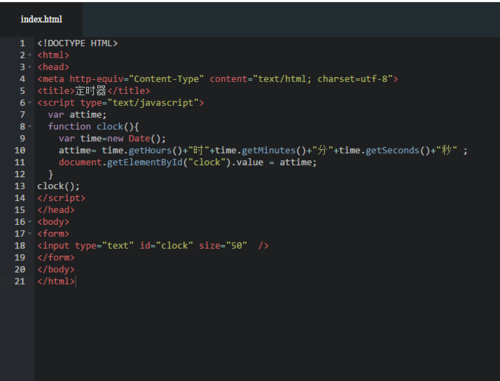500x381 pixels.
Task: Select the index.html tab
Action: click(41, 19)
